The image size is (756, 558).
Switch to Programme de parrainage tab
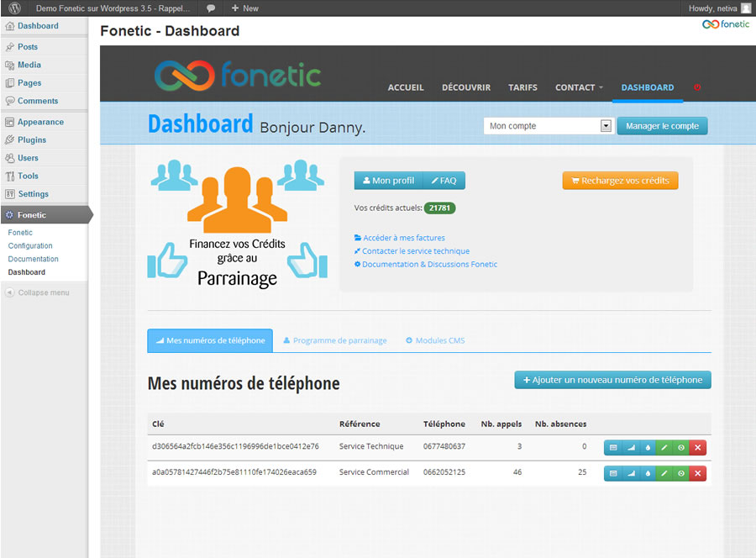coord(335,340)
